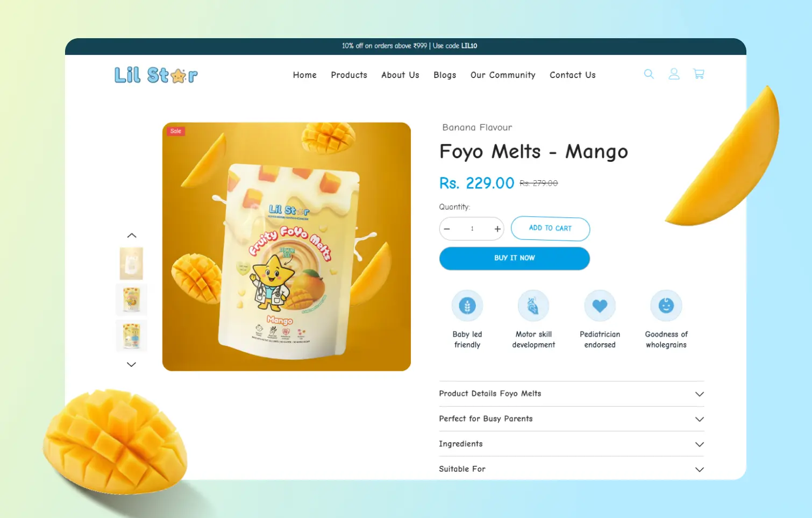Open the shopping cart icon

pos(699,74)
